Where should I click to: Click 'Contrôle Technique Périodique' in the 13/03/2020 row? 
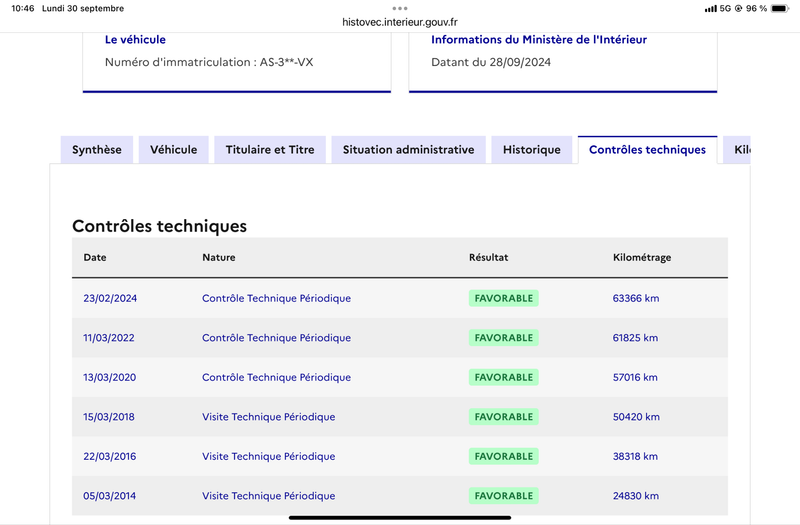[x=277, y=377]
